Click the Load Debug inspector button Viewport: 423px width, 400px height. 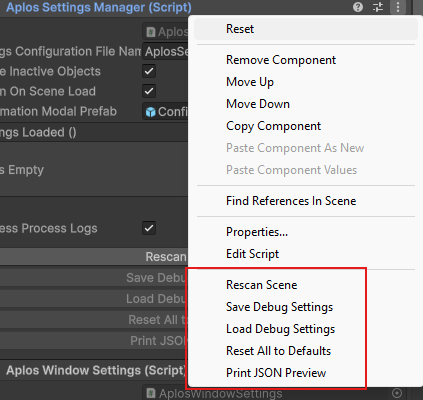(94, 299)
